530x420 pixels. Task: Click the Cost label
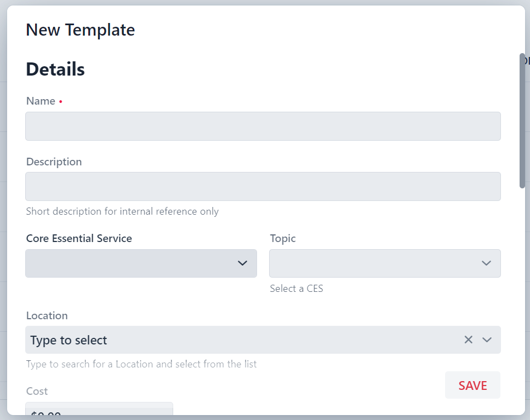click(x=37, y=391)
